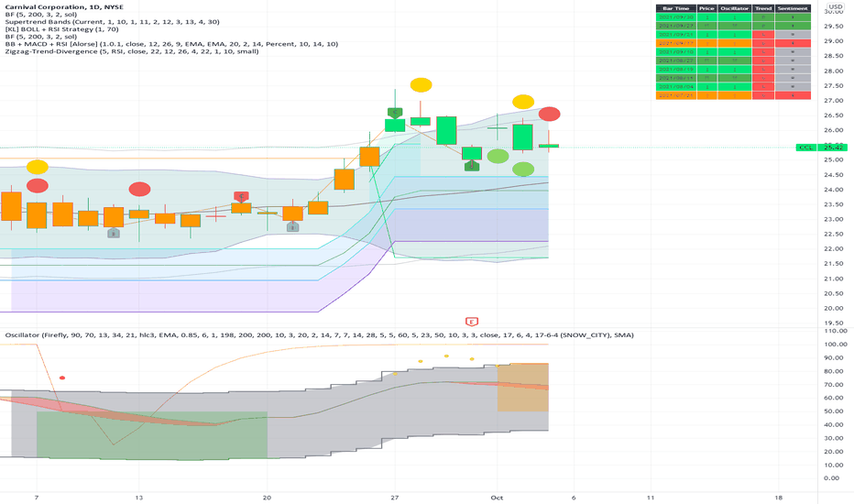Image resolution: width=854 pixels, height=504 pixels.
Task: Click the red circle above the last candle
Action: pos(549,114)
